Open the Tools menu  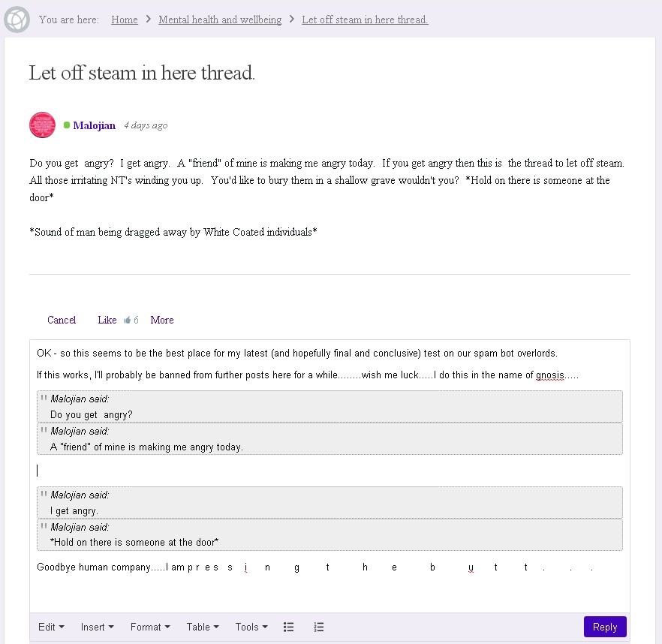point(251,627)
